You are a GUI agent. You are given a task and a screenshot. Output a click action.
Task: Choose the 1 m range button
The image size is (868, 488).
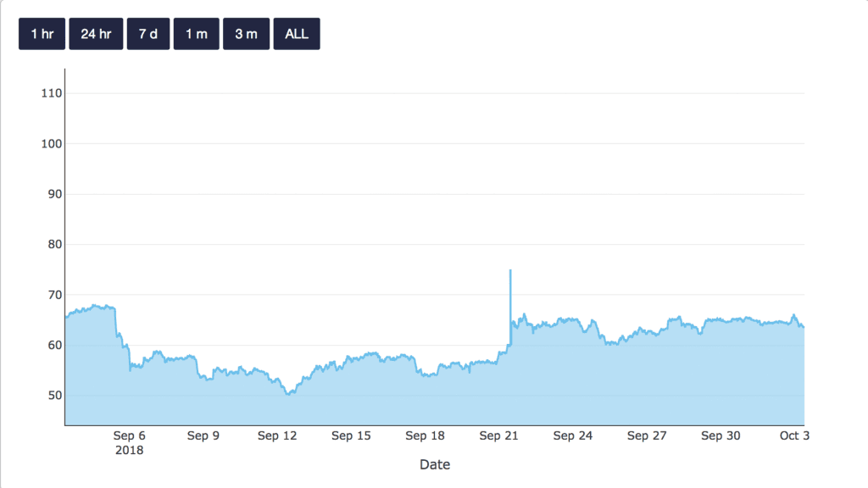196,34
